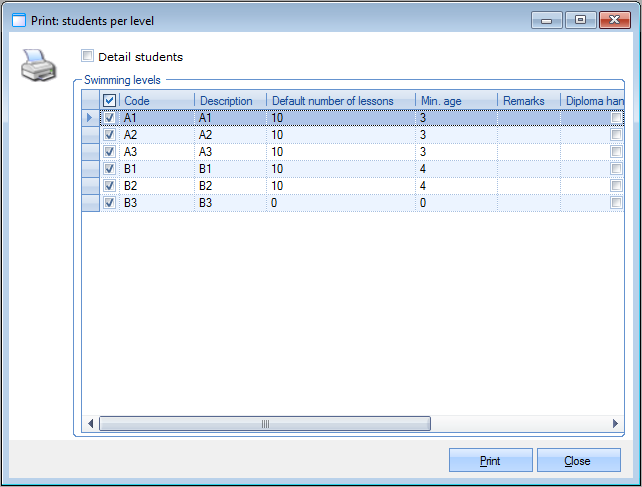Tick Diploma checkbox for row A1

click(616, 118)
